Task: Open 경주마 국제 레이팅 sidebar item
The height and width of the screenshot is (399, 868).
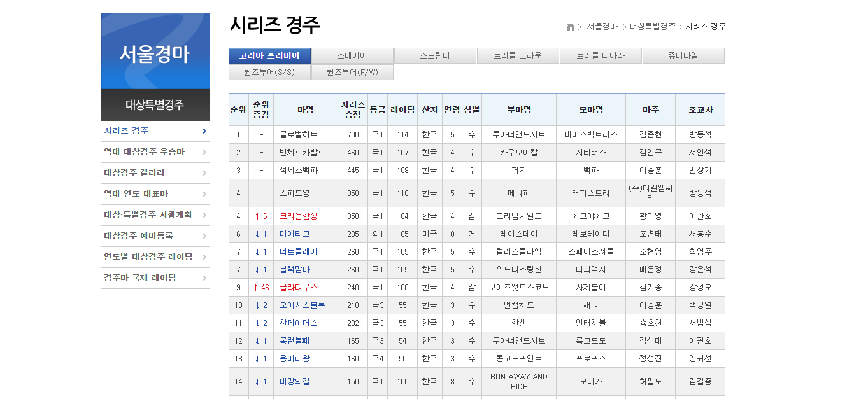Action: (155, 278)
